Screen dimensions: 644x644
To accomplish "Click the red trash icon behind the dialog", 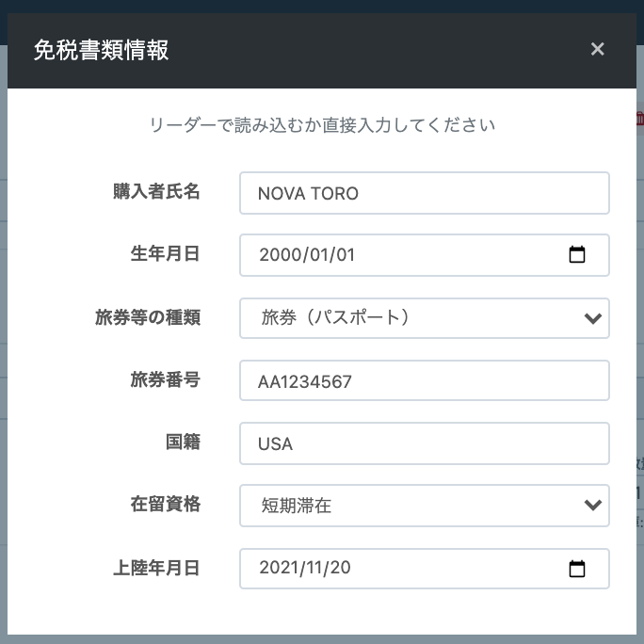I will point(640,117).
